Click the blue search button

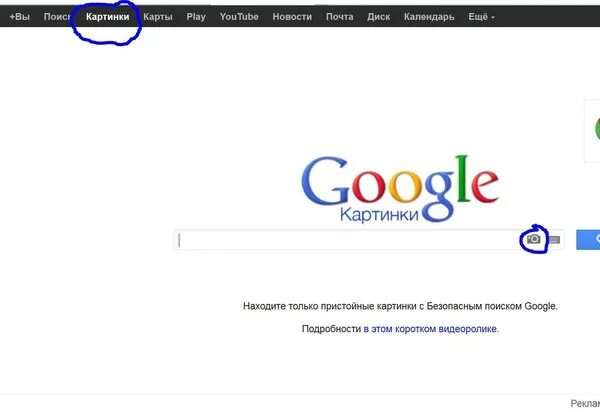coord(588,240)
